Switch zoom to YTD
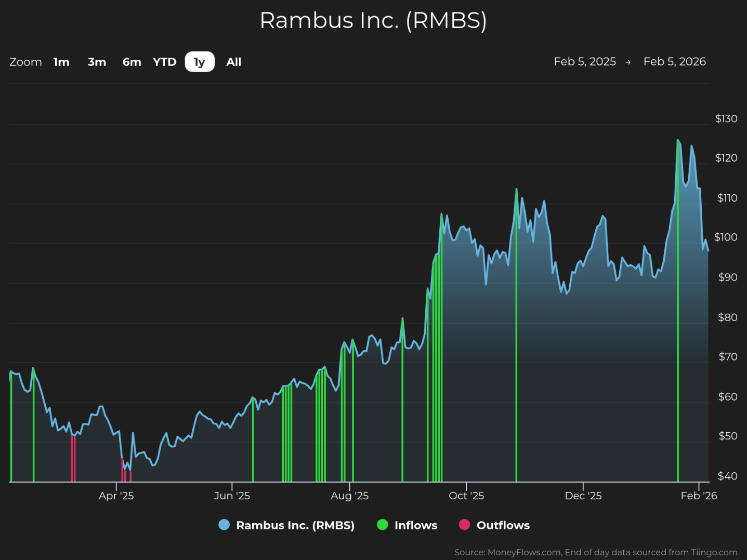 click(x=165, y=62)
